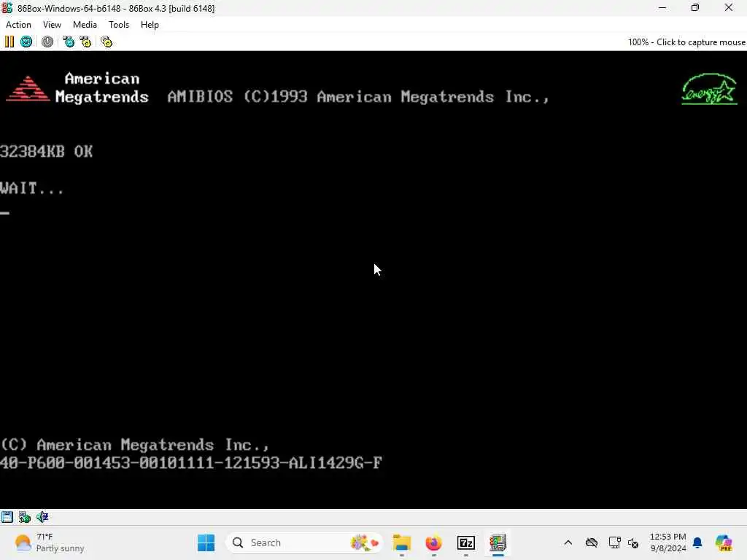The image size is (747, 560).
Task: Click the taskbar Search box
Action: (x=304, y=542)
